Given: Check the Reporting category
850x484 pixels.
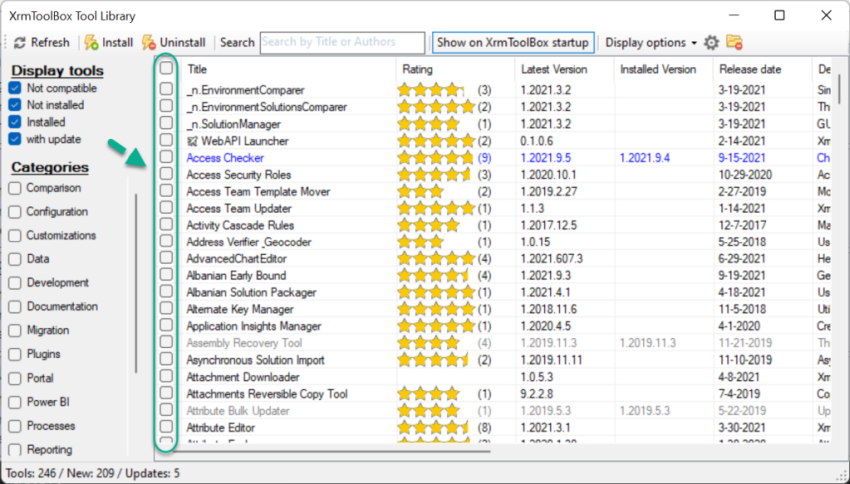Looking at the screenshot, I should point(15,450).
